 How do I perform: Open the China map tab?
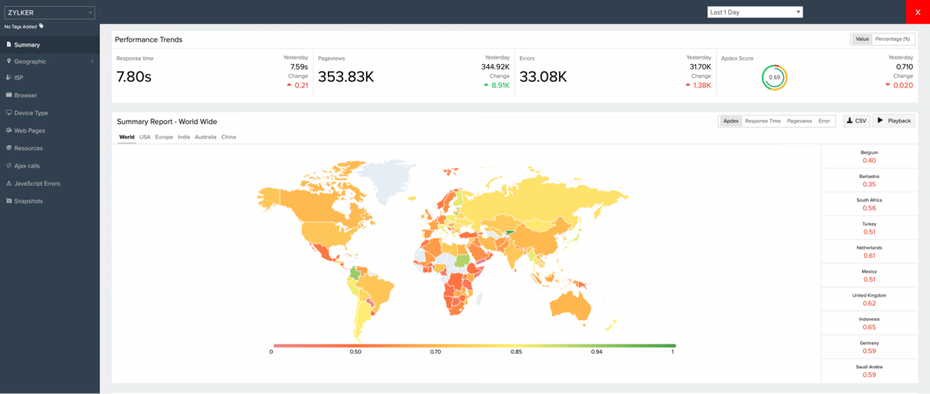(x=228, y=137)
